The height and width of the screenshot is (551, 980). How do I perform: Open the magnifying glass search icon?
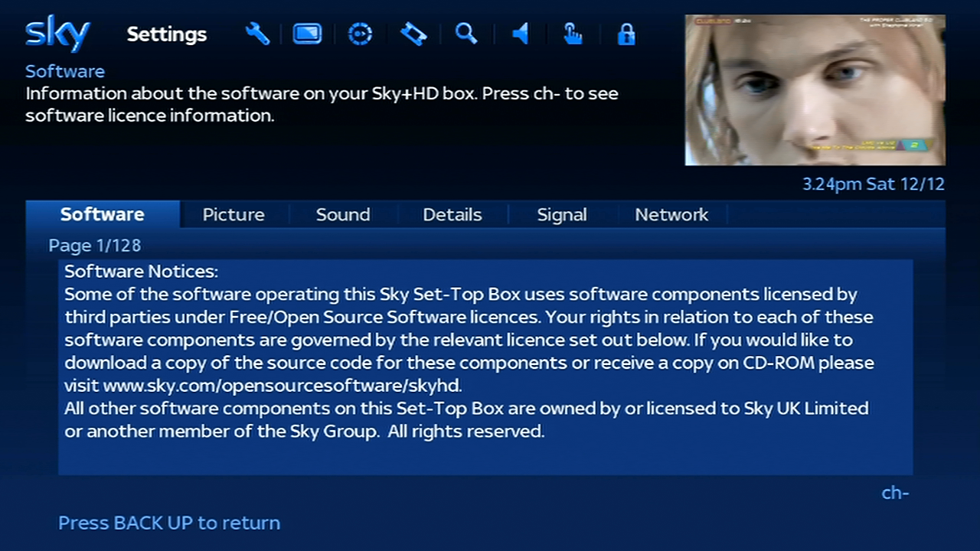(x=466, y=34)
